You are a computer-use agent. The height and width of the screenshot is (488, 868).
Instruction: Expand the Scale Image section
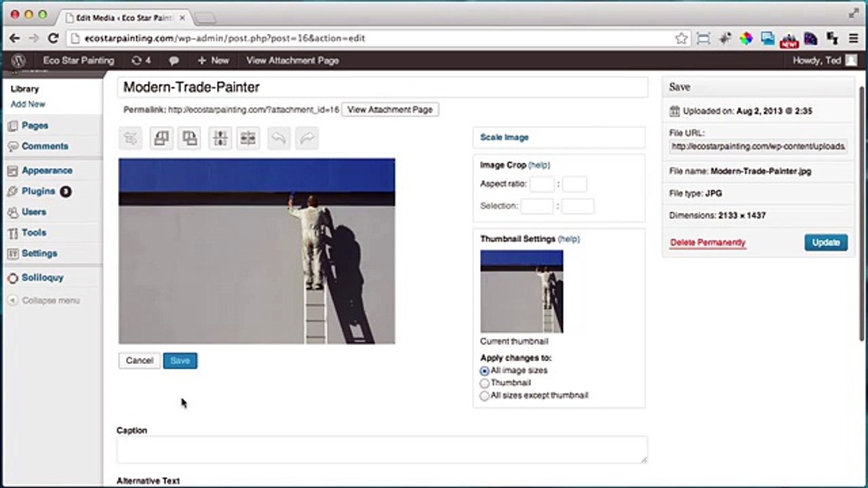[x=505, y=137]
